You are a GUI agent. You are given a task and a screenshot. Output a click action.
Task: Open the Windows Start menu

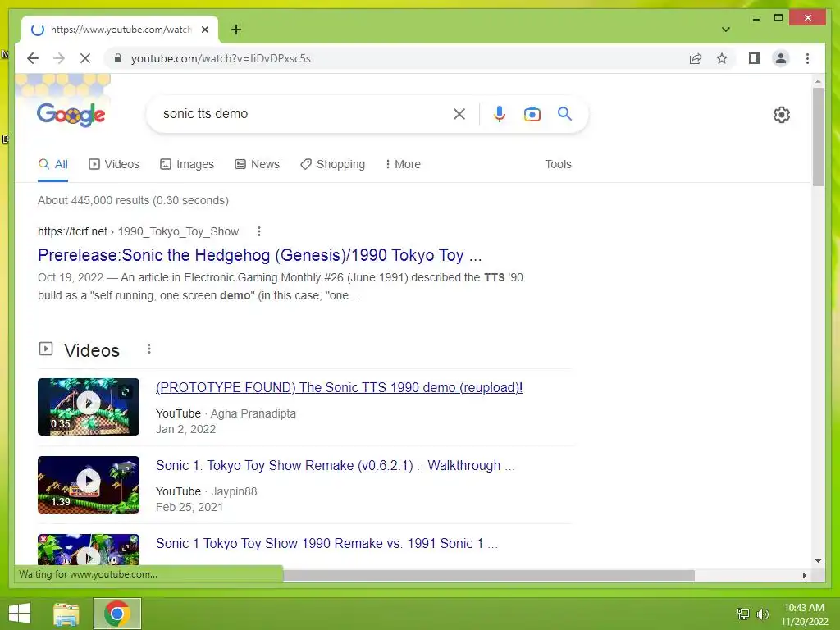tap(20, 614)
